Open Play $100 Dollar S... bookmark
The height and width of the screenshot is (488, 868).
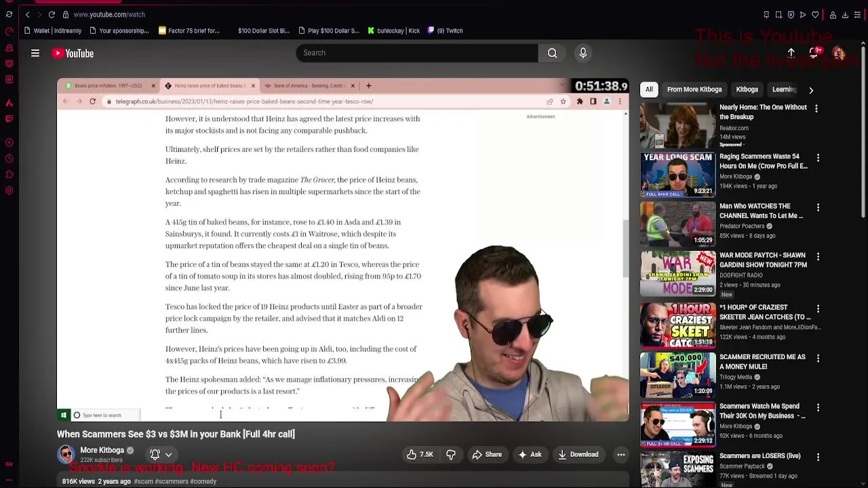328,30
